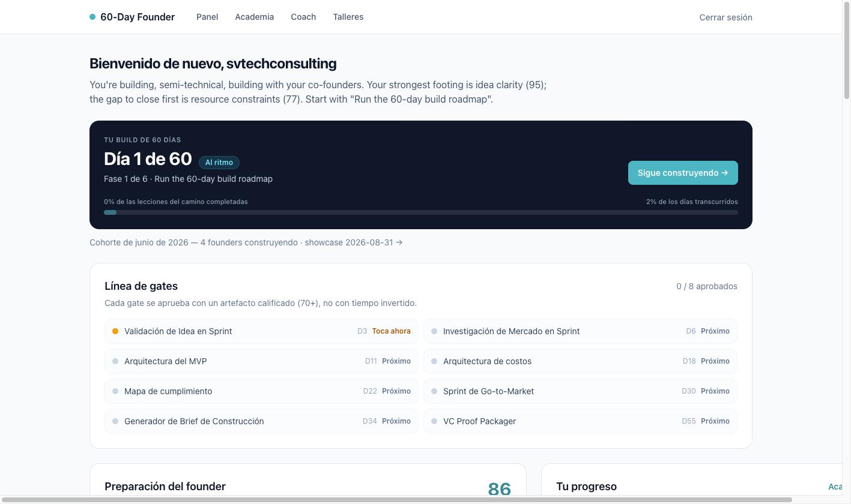
Task: Click the horizontal page scrollbar
Action: 396,500
